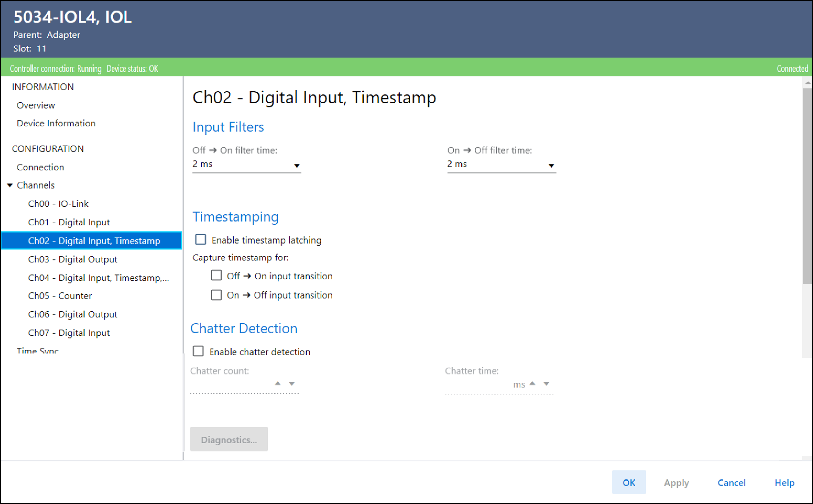Click scrollbar up arrow at top right
Viewport: 813px width, 504px height.
point(807,82)
